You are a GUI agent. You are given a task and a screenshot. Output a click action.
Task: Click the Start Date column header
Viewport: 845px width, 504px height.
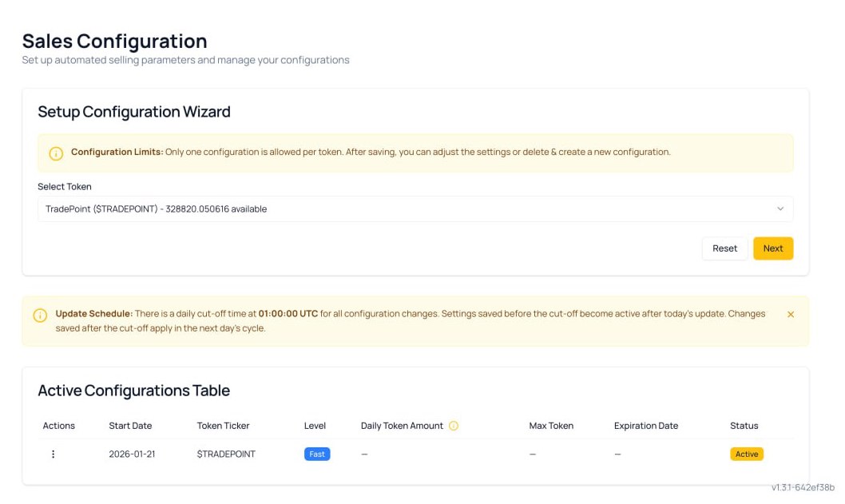130,426
